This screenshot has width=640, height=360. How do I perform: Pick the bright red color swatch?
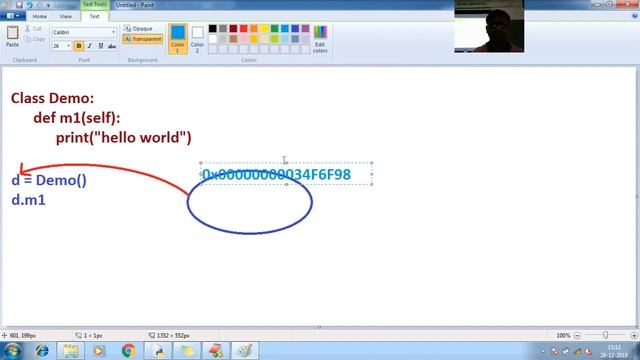click(x=244, y=29)
